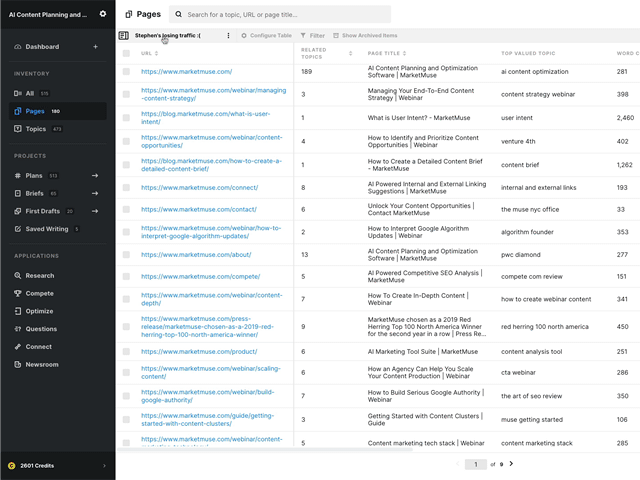The height and width of the screenshot is (480, 640).
Task: Click the Questions icon
Action: 18,329
